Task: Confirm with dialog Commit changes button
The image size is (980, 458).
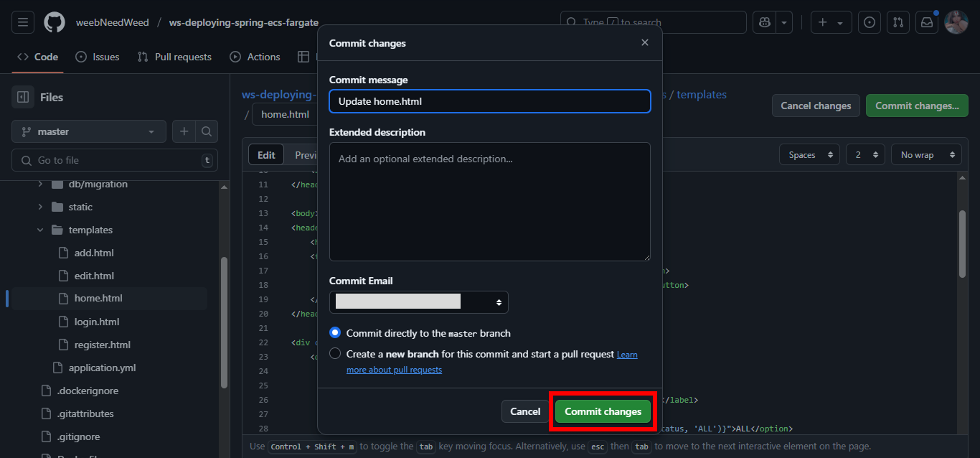Action: pos(603,411)
